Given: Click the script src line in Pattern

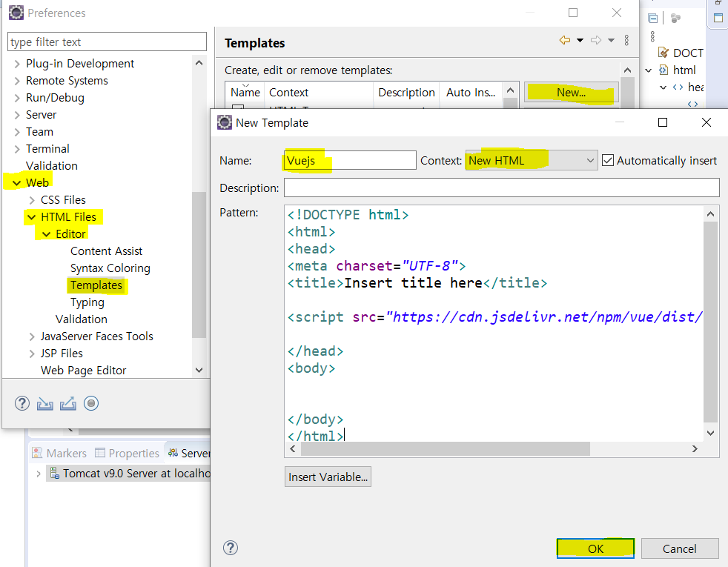Looking at the screenshot, I should (x=495, y=317).
